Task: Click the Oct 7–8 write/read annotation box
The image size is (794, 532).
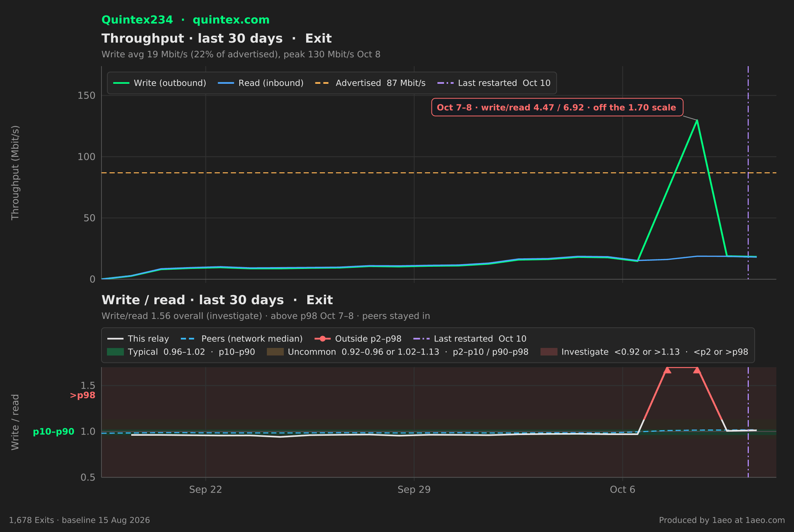Action: [557, 107]
